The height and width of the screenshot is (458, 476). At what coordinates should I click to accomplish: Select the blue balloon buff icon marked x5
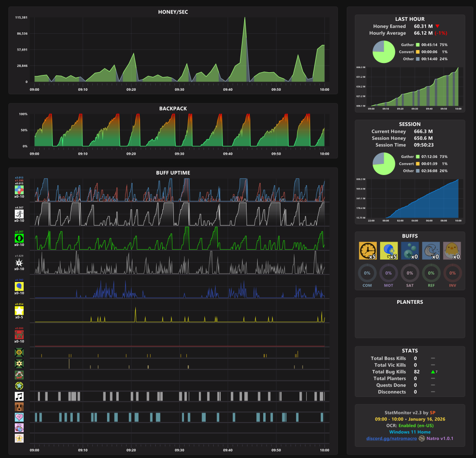click(389, 251)
